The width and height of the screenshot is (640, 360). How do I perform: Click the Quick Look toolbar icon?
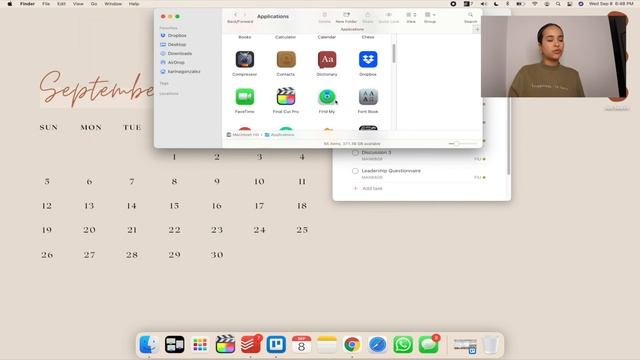[x=388, y=15]
